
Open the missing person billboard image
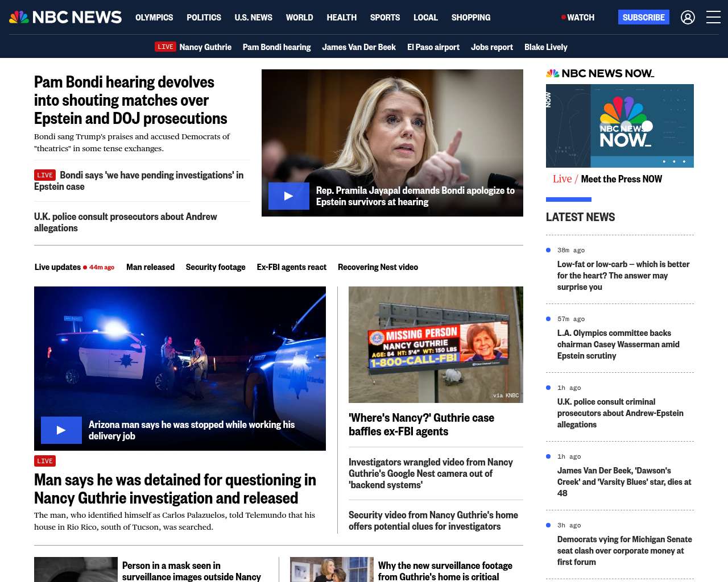click(x=436, y=344)
